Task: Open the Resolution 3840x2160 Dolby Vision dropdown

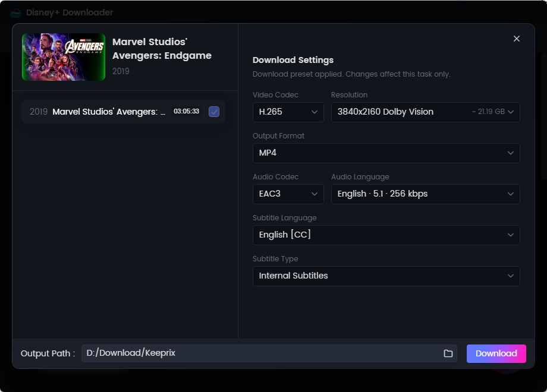Action: (425, 112)
